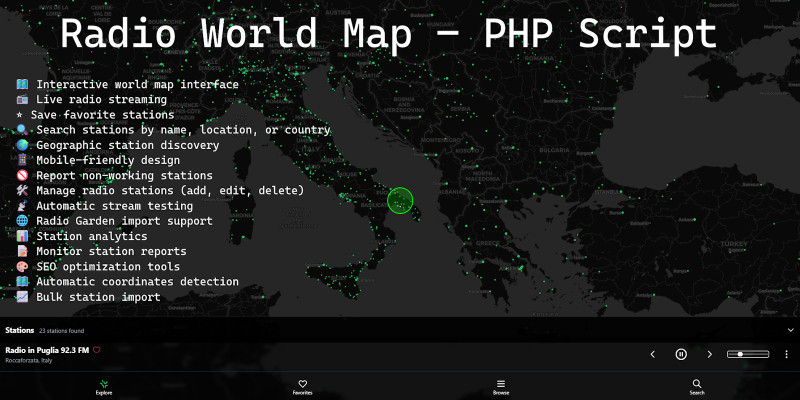The image size is (800, 400).
Task: Open the three-dot player options menu
Action: (x=786, y=354)
